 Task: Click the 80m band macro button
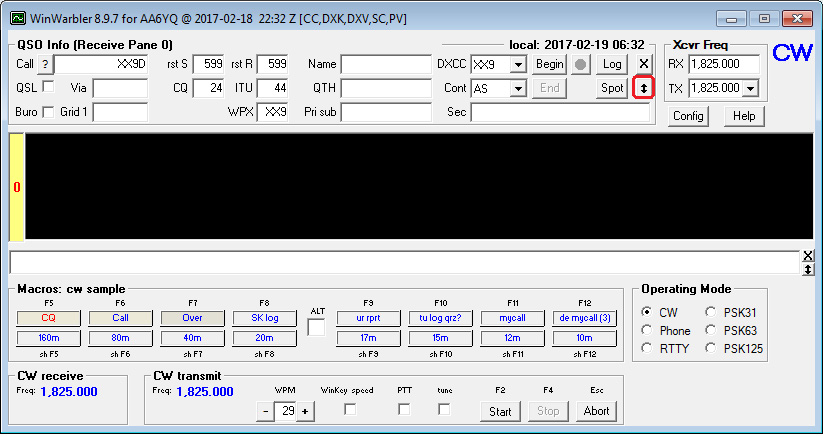[x=120, y=338]
